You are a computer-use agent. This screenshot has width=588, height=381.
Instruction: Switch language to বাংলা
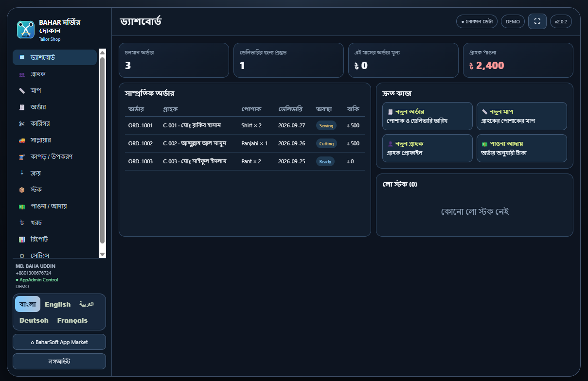tap(28, 304)
